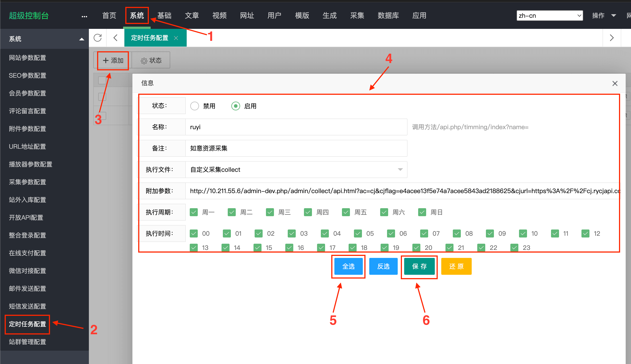Click the 添加 plus button
Image resolution: width=631 pixels, height=364 pixels.
click(113, 60)
